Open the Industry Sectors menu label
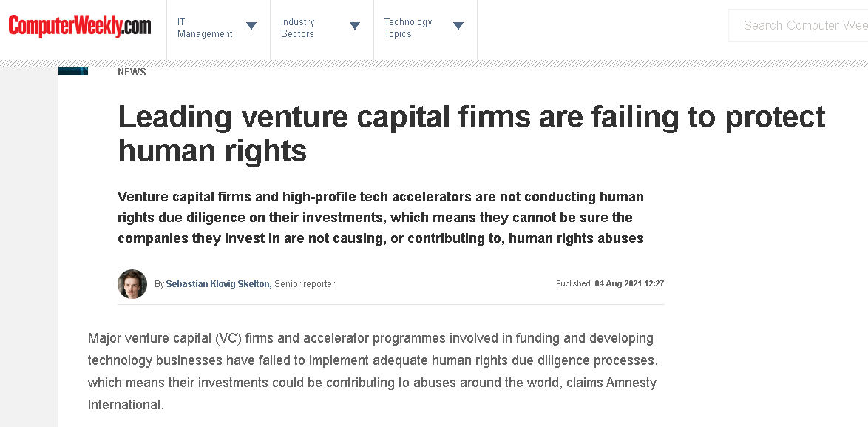 (297, 27)
